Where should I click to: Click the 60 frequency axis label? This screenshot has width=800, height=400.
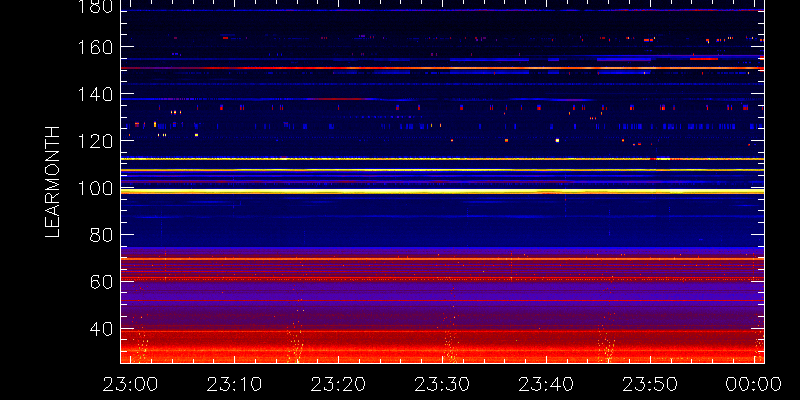point(102,282)
